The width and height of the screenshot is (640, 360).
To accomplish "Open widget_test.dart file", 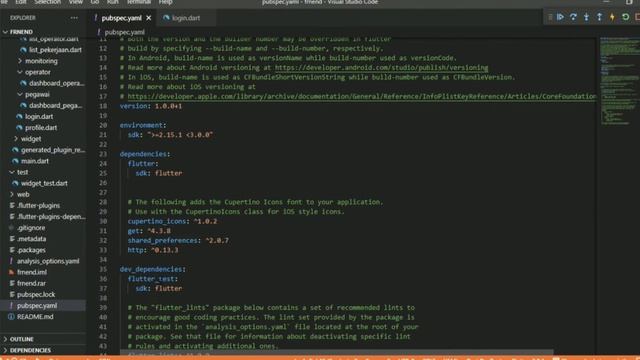I will point(44,183).
